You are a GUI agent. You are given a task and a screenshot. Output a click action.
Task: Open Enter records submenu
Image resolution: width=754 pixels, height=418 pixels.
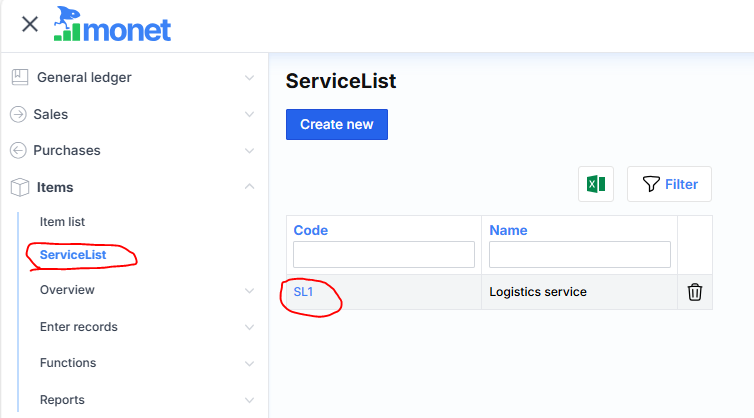click(79, 327)
